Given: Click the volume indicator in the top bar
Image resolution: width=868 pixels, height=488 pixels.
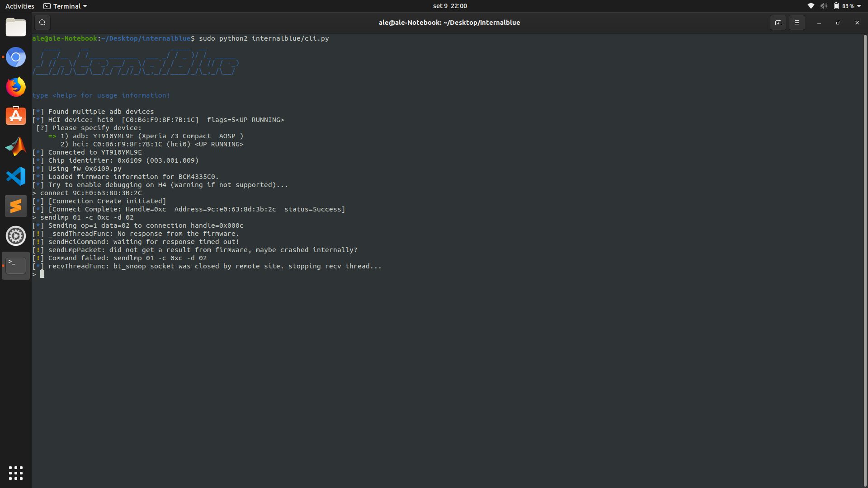Looking at the screenshot, I should click(824, 6).
